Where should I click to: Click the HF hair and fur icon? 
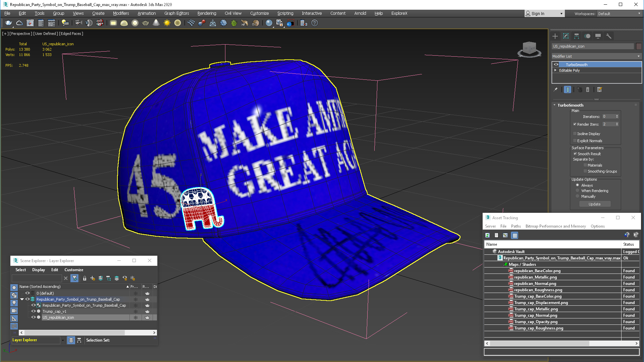click(245, 23)
